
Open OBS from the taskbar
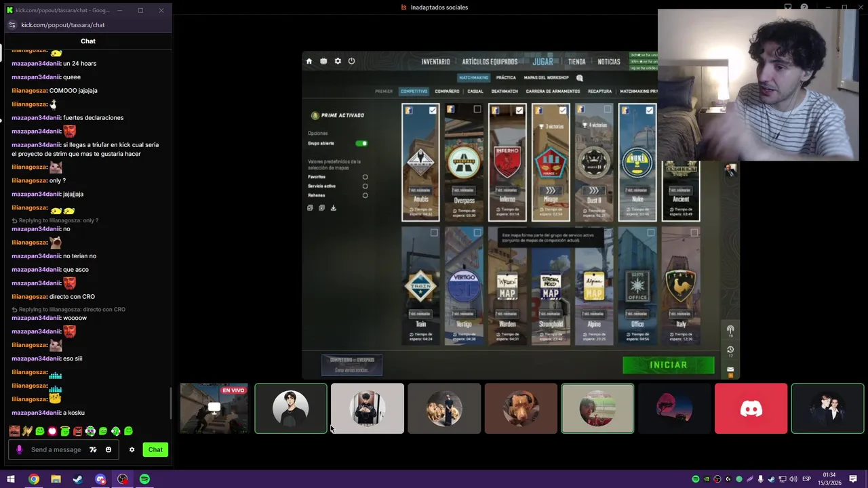tap(123, 479)
